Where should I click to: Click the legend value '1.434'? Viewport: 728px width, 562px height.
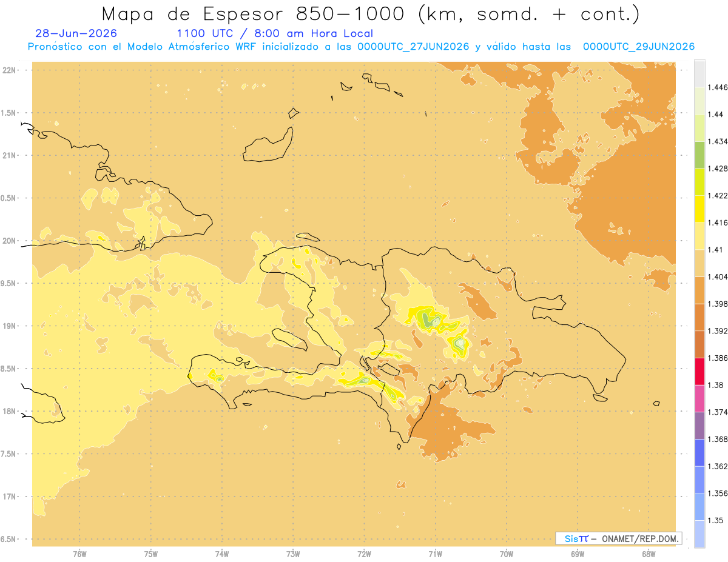pos(718,141)
